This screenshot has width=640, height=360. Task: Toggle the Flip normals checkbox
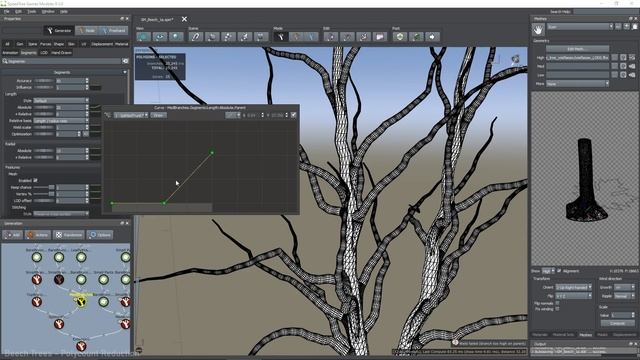click(558, 303)
